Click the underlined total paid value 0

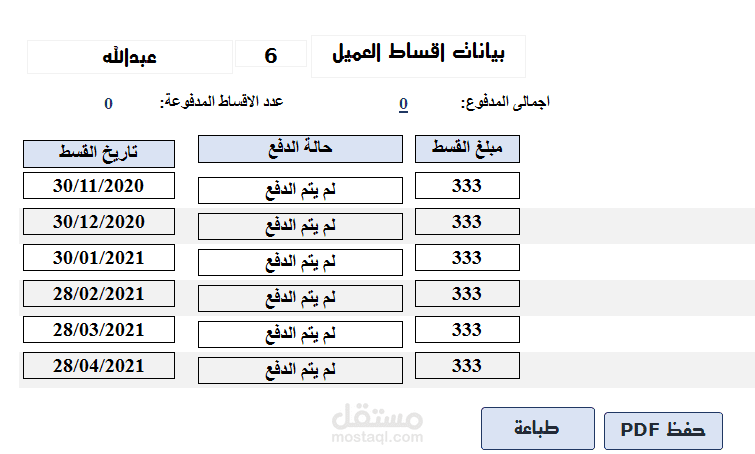click(x=403, y=104)
